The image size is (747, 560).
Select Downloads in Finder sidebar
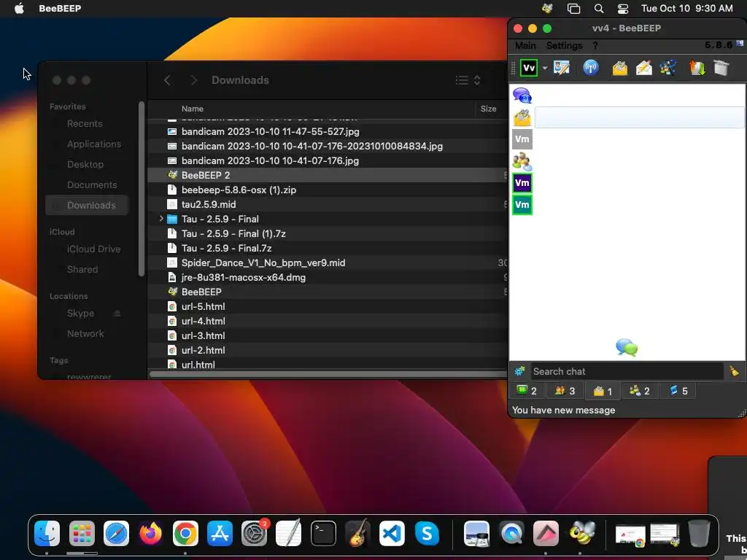click(87, 205)
